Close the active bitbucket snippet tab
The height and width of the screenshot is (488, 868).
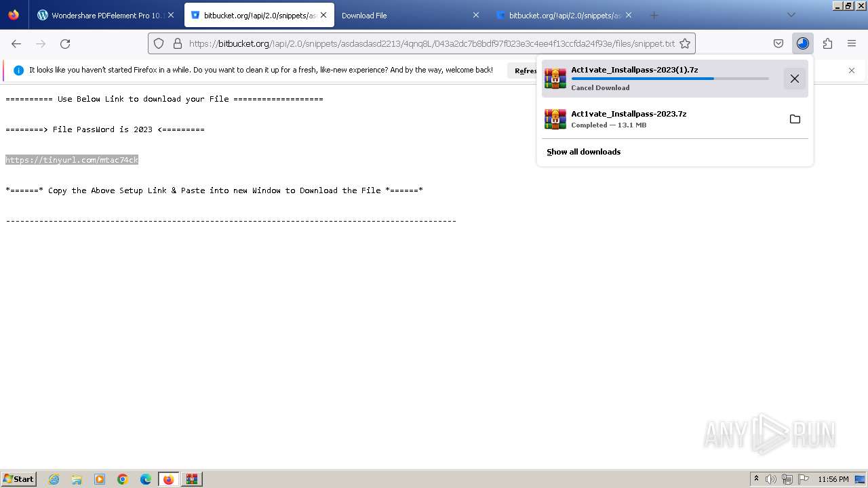(x=323, y=15)
